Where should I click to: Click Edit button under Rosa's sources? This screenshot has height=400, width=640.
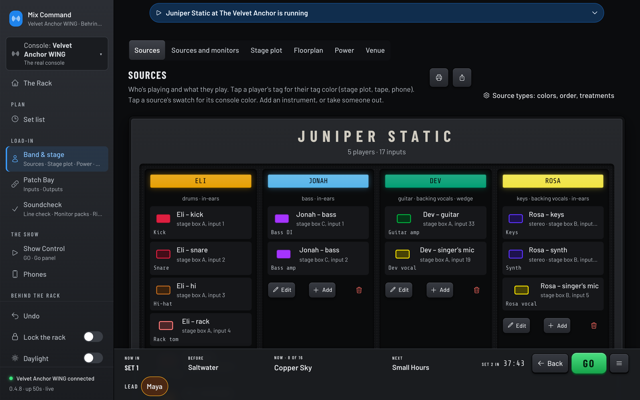click(516, 325)
